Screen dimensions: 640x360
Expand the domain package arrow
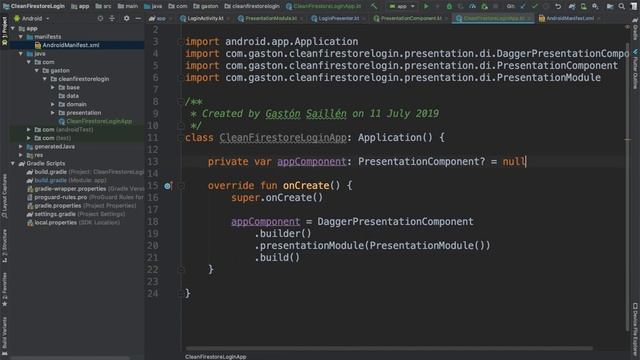(x=53, y=104)
